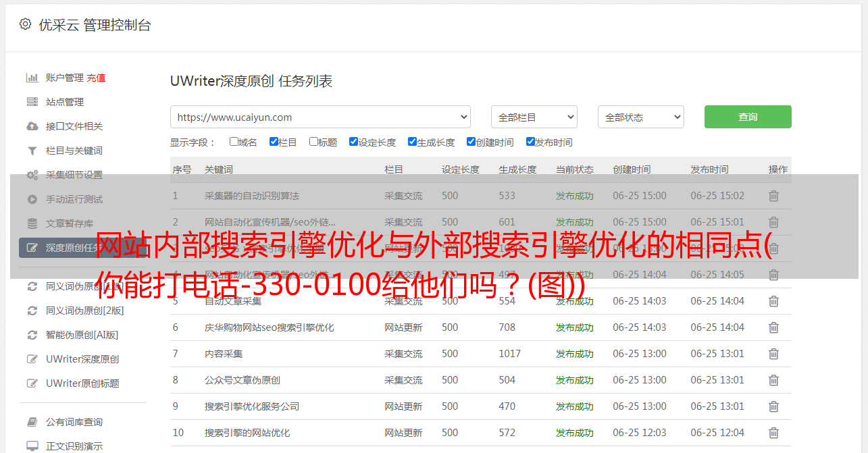Click the keyword 搜索引擎优化服务公司
Viewport: 868px width, 453px height.
(x=252, y=406)
